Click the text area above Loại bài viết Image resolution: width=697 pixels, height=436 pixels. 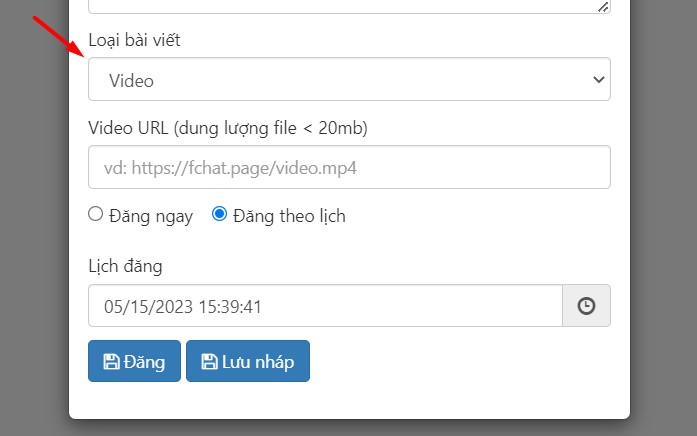point(349,5)
